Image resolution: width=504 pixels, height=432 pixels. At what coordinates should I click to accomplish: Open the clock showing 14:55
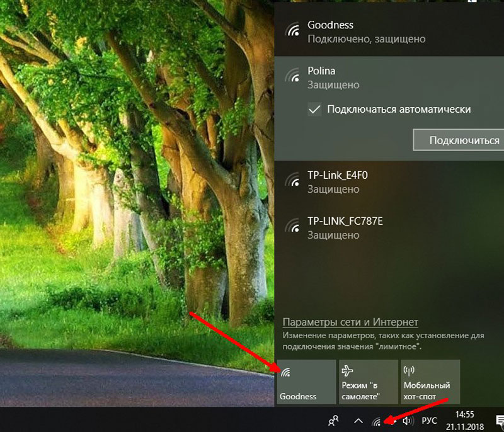tap(465, 421)
